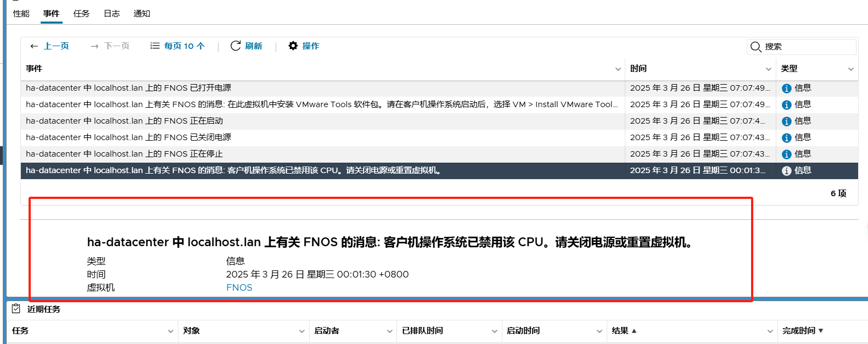Image resolution: width=868 pixels, height=344 pixels.
Task: Click the 近期任务 panel title
Action: pos(44,309)
